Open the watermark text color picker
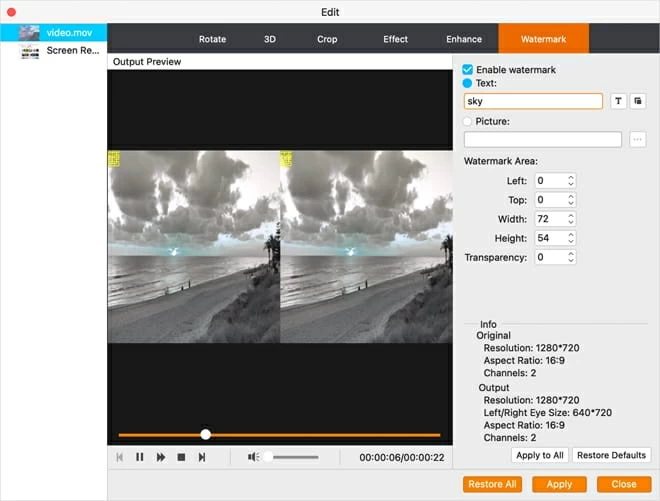Screen dimensions: 660x501 tap(638, 101)
